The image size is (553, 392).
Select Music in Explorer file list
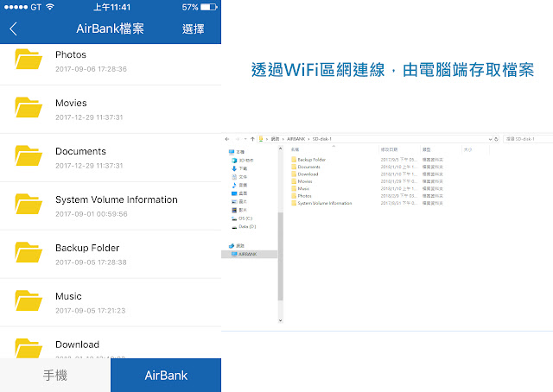click(301, 188)
